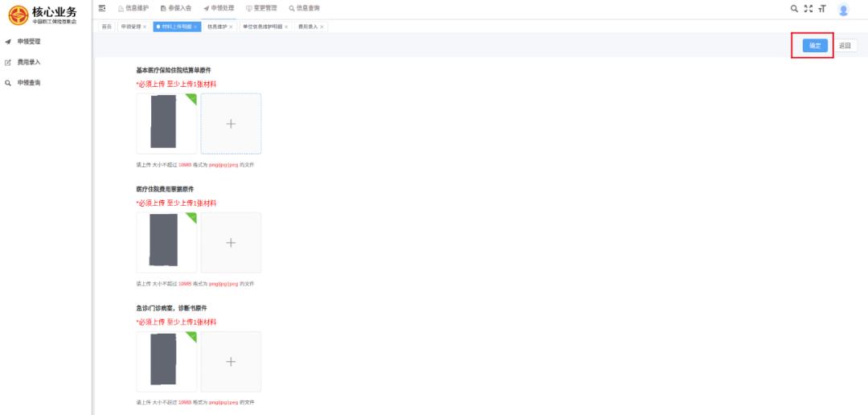Click the 核心业务 logo
This screenshot has width=868, height=415.
tap(45, 14)
